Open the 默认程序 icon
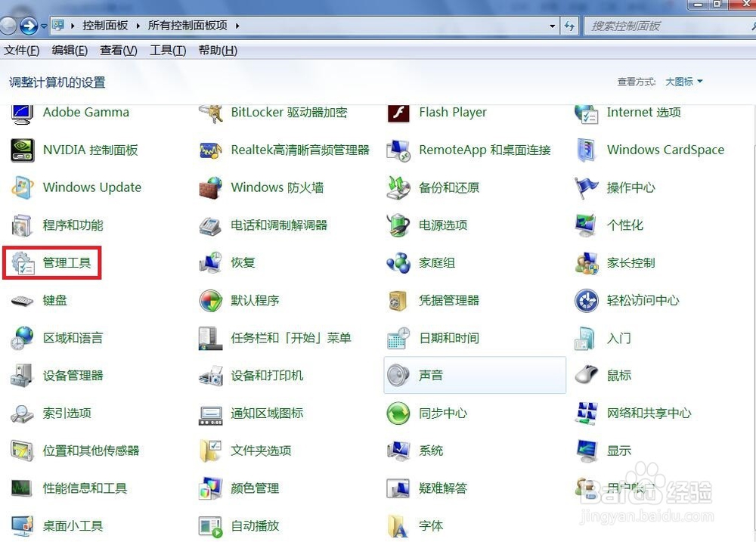This screenshot has height=542, width=756. (211, 300)
